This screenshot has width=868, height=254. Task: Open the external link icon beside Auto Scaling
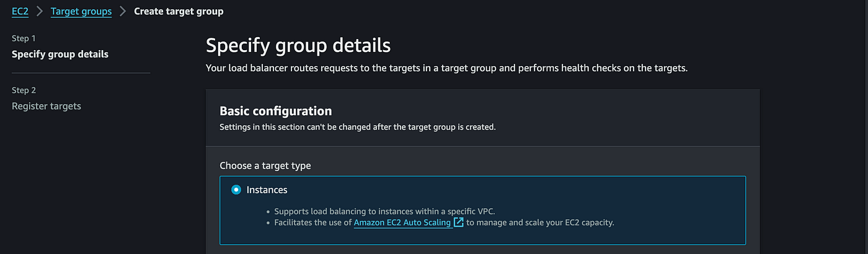[x=459, y=222]
